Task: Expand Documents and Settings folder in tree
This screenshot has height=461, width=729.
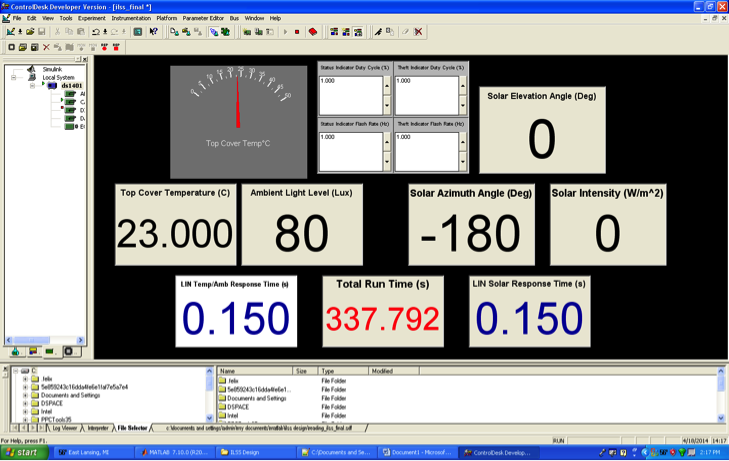Action: click(x=25, y=395)
